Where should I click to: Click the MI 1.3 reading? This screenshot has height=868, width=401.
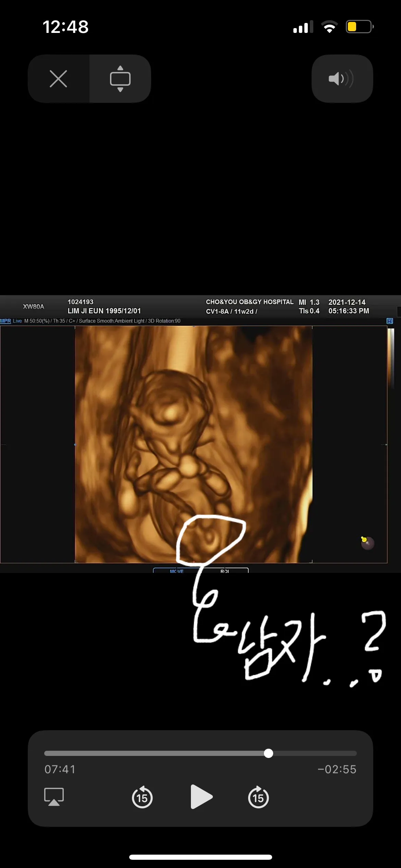point(309,302)
